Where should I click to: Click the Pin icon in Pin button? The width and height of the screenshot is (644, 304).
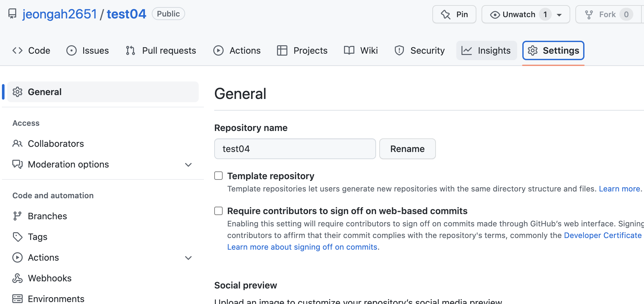[x=446, y=15]
